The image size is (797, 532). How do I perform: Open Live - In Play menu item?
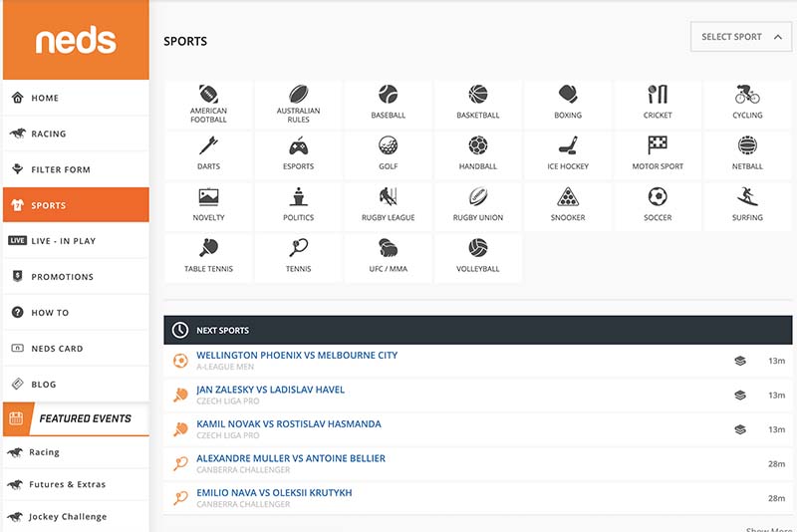pos(63,241)
